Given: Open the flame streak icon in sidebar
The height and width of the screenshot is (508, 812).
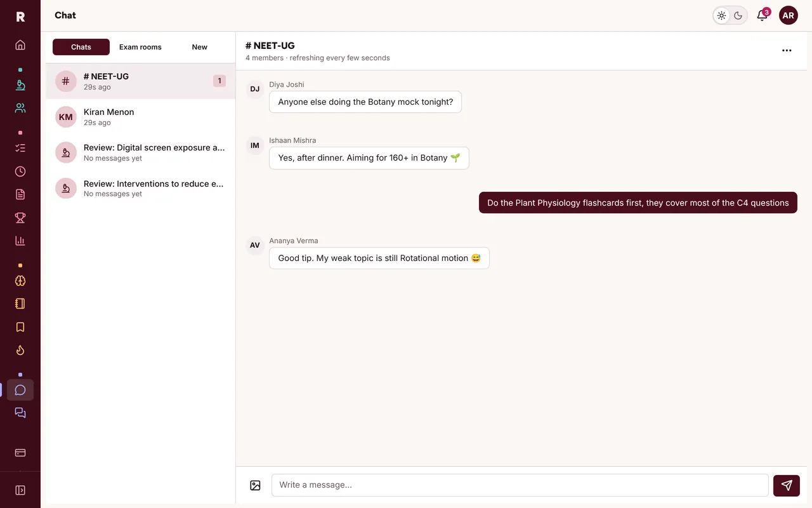Looking at the screenshot, I should point(20,350).
